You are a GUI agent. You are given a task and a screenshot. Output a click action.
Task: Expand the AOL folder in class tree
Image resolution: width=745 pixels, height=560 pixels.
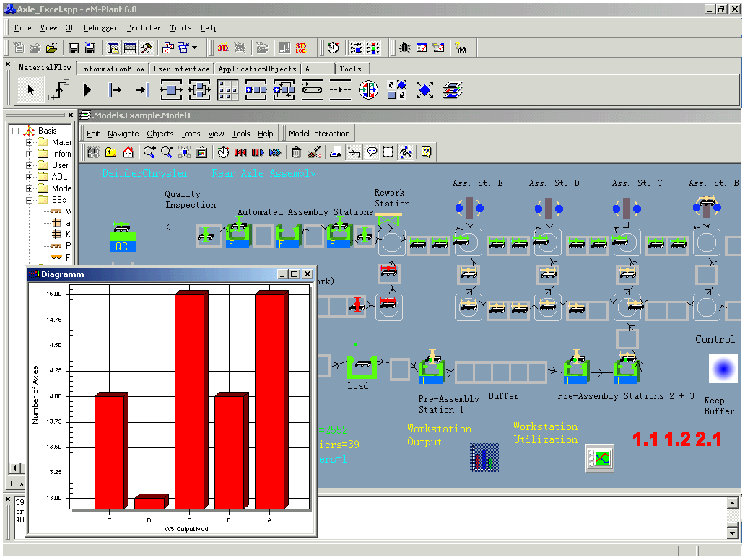[30, 177]
